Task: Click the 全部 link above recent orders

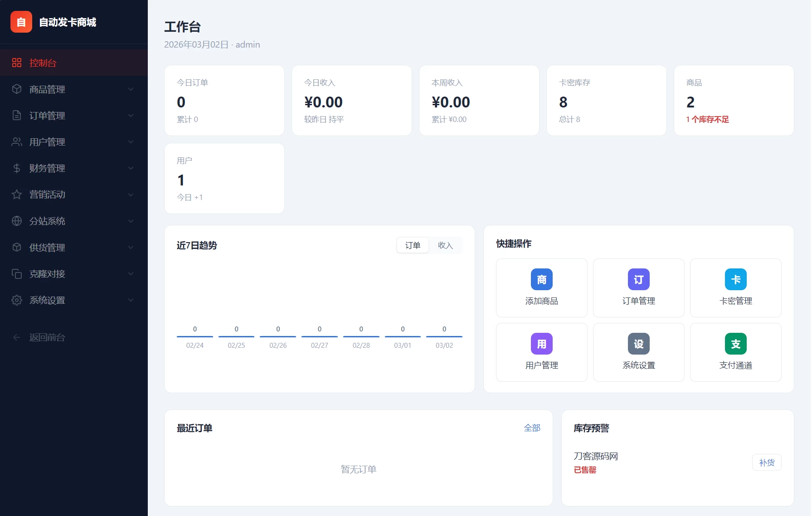Action: 532,428
